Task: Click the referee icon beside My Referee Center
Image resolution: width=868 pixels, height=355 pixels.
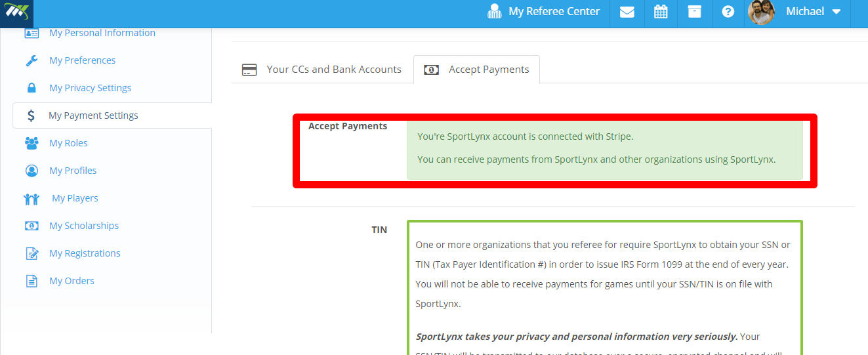Action: (495, 12)
